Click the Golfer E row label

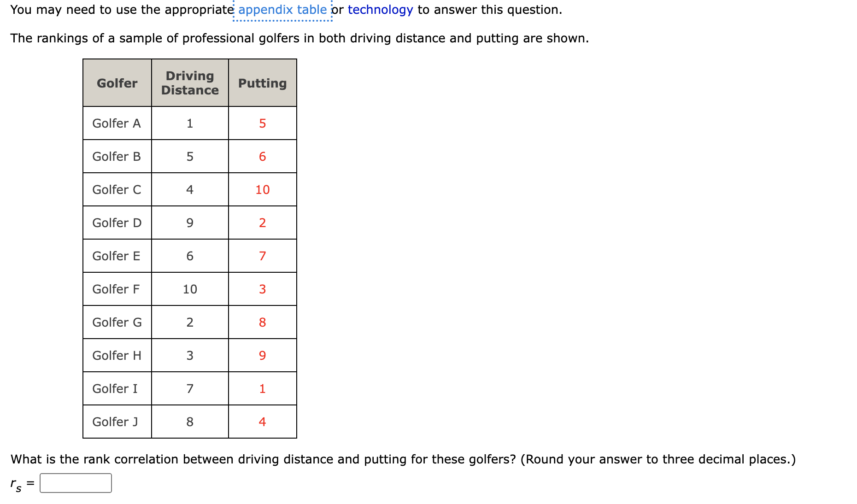click(117, 256)
